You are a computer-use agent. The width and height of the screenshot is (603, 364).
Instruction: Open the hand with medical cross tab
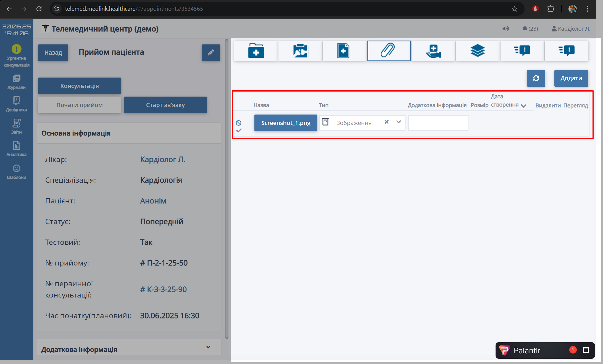click(433, 51)
